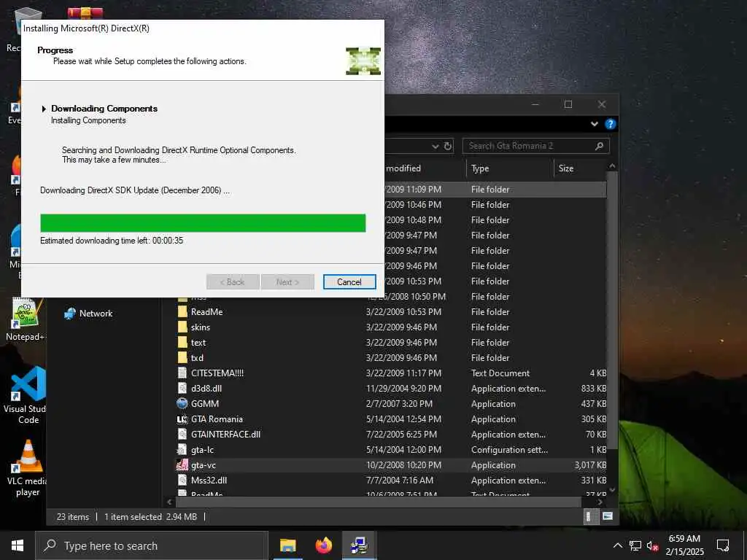Sort Explorer files by Date modified column
747x560 pixels.
pos(424,168)
